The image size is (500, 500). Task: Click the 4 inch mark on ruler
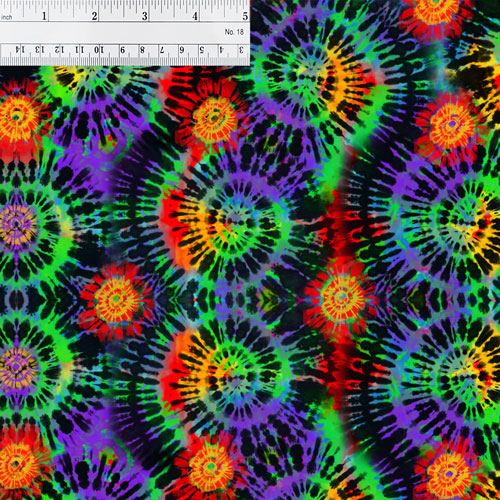(195, 16)
